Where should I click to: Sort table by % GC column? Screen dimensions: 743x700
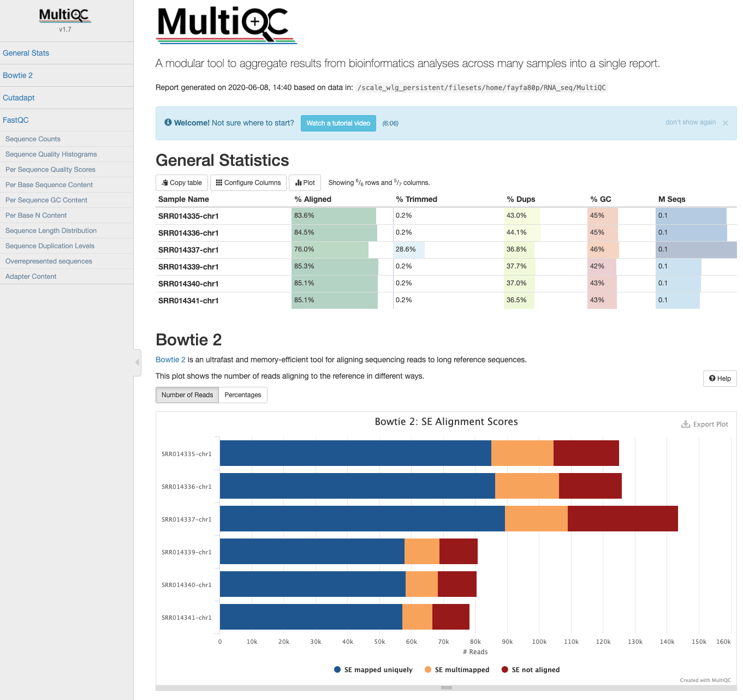(601, 199)
